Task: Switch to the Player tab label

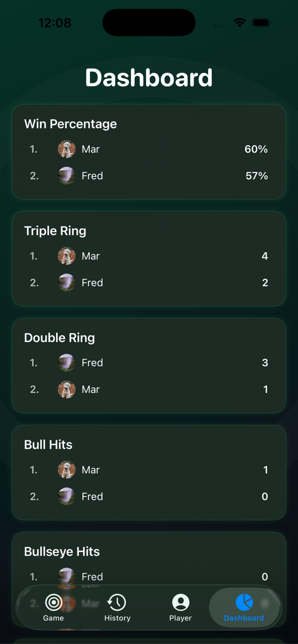Action: [x=180, y=618]
